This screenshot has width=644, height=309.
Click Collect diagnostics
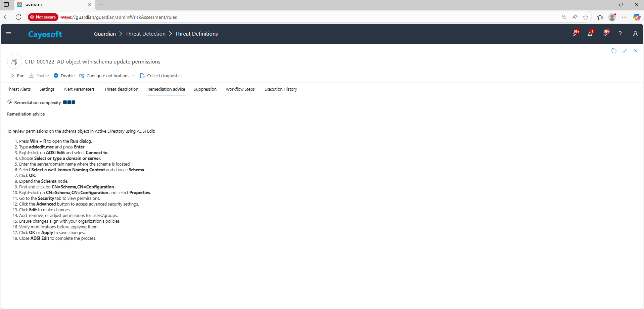tap(161, 76)
